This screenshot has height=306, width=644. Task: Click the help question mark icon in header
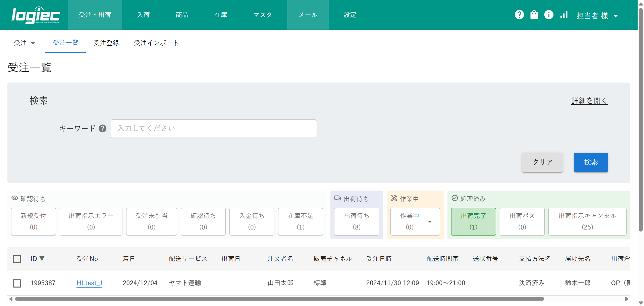pos(519,15)
